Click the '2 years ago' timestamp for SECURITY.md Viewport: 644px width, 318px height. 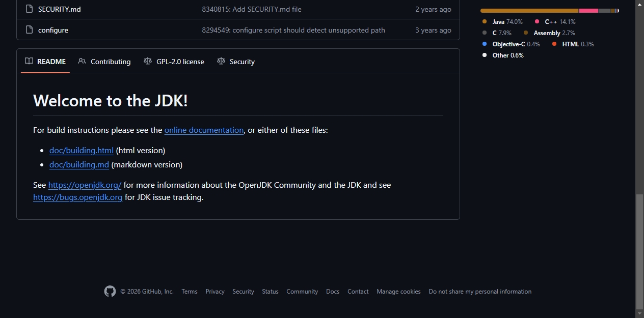433,9
